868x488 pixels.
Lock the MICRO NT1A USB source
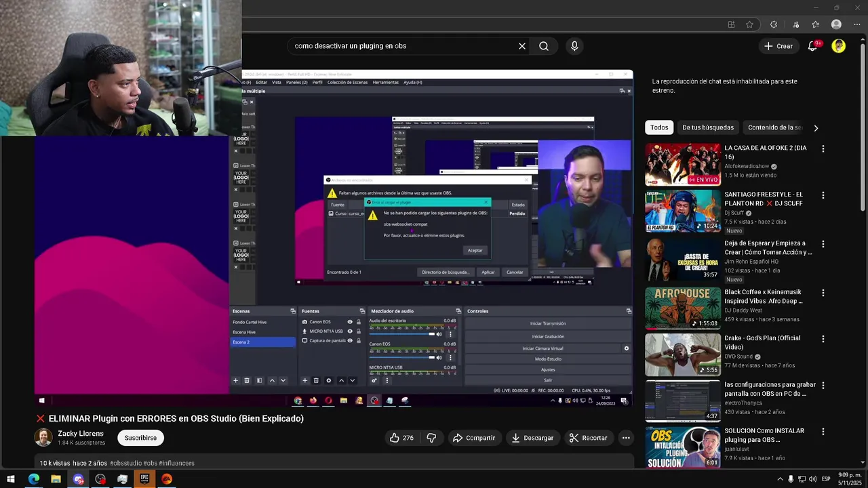[359, 331]
